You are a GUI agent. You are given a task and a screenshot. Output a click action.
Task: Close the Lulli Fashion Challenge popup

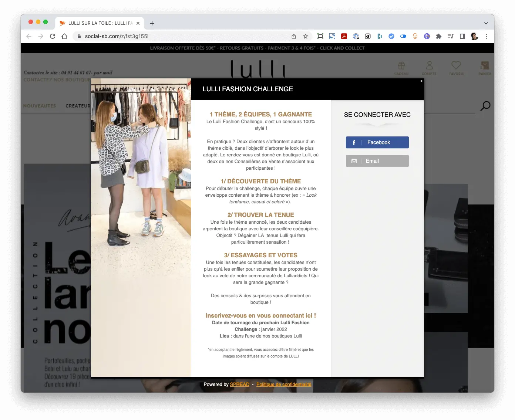pyautogui.click(x=421, y=81)
